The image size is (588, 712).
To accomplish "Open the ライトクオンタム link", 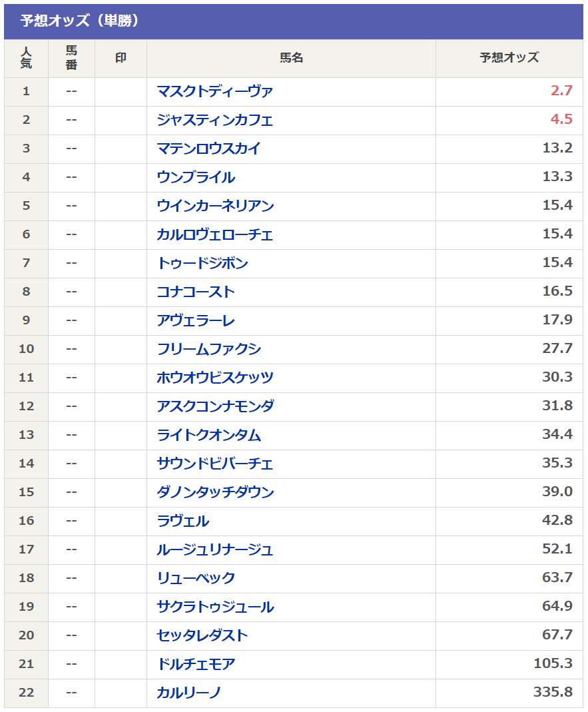I will (209, 434).
